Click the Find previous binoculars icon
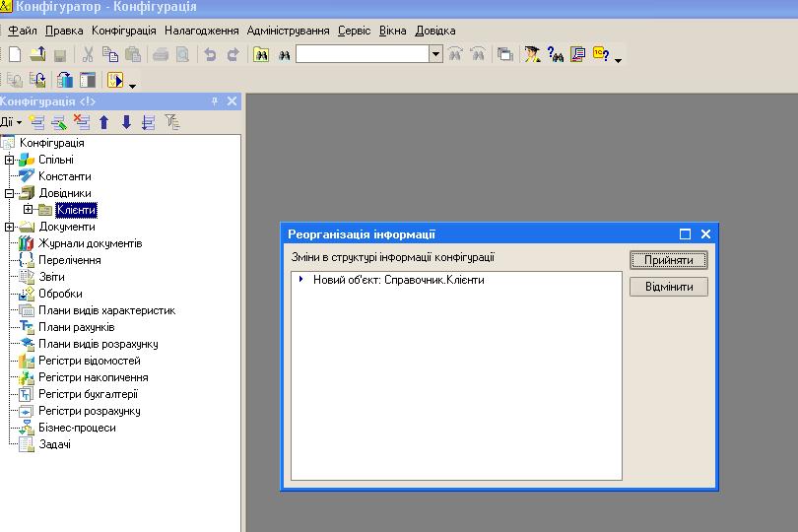The height and width of the screenshot is (532, 798). tap(478, 54)
